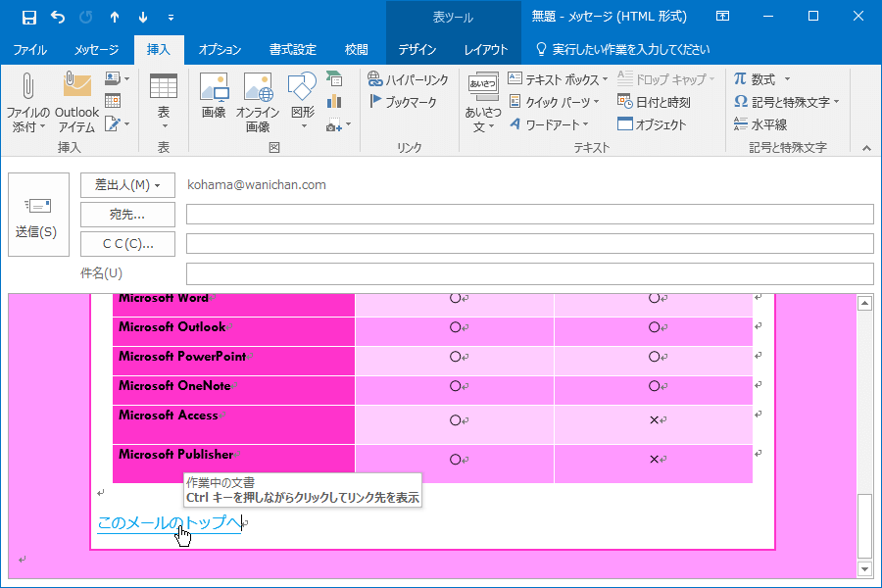Switch to the メッセージ tab

pyautogui.click(x=96, y=50)
